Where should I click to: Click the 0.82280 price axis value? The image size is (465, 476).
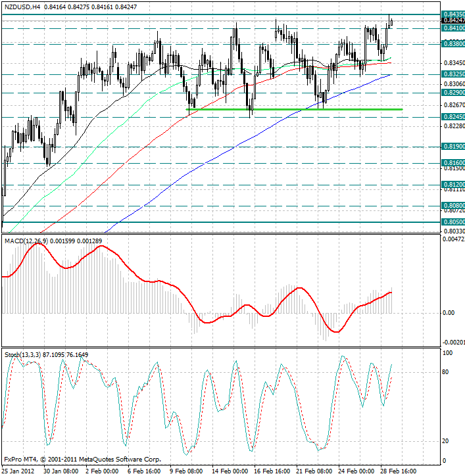(x=454, y=126)
